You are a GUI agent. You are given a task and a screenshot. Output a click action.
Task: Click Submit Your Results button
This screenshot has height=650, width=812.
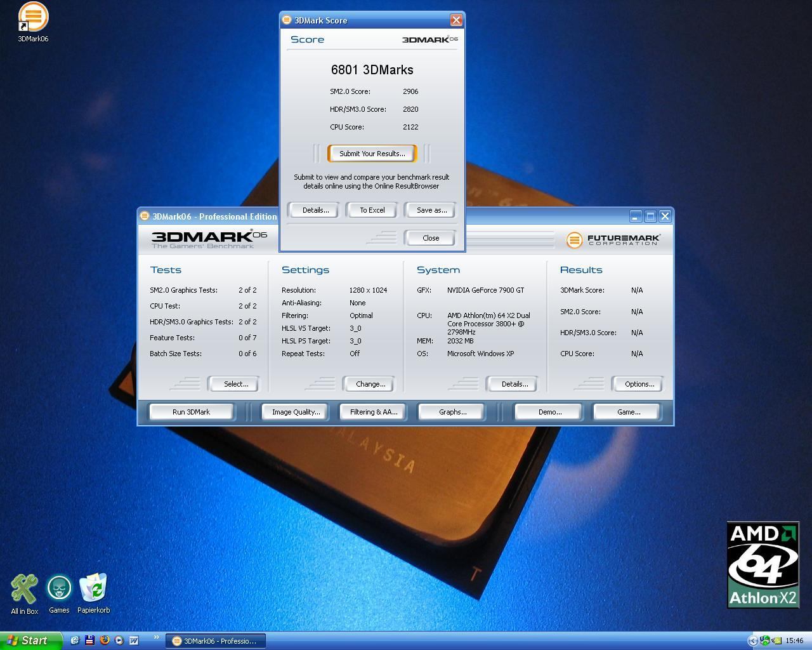click(372, 154)
